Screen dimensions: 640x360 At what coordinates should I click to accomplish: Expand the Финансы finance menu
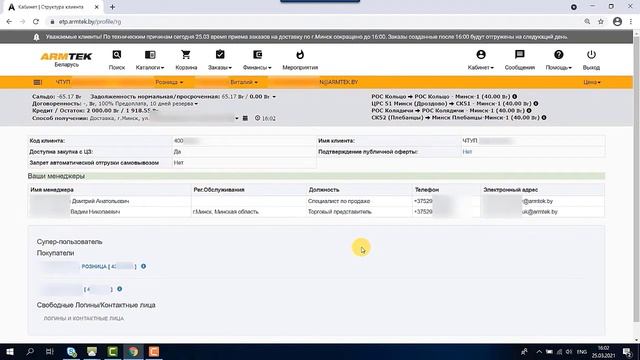(257, 60)
